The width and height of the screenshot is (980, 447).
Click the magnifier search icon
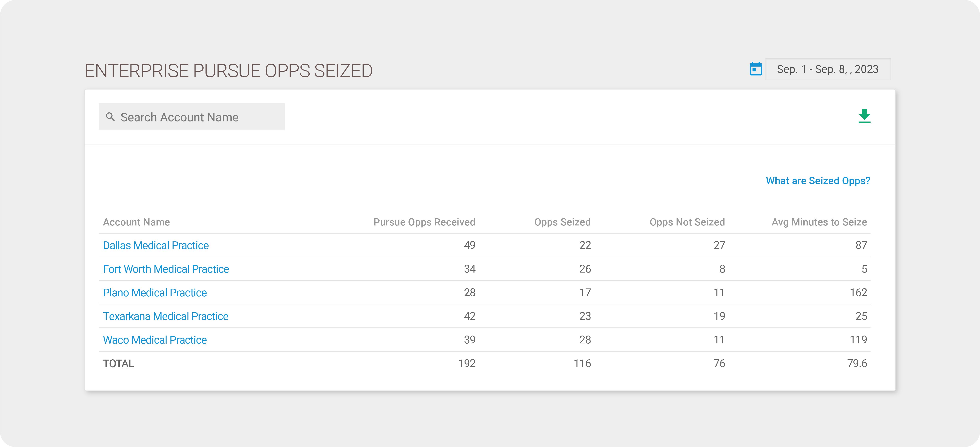[x=110, y=117]
